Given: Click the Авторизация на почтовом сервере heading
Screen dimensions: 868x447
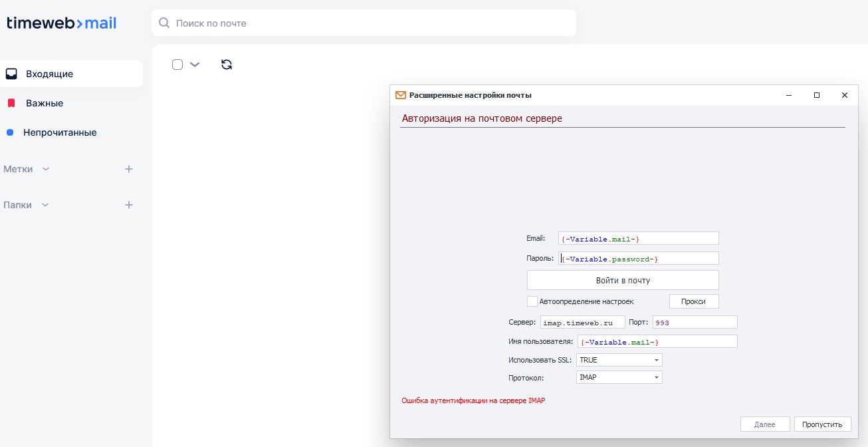Looking at the screenshot, I should click(x=482, y=118).
